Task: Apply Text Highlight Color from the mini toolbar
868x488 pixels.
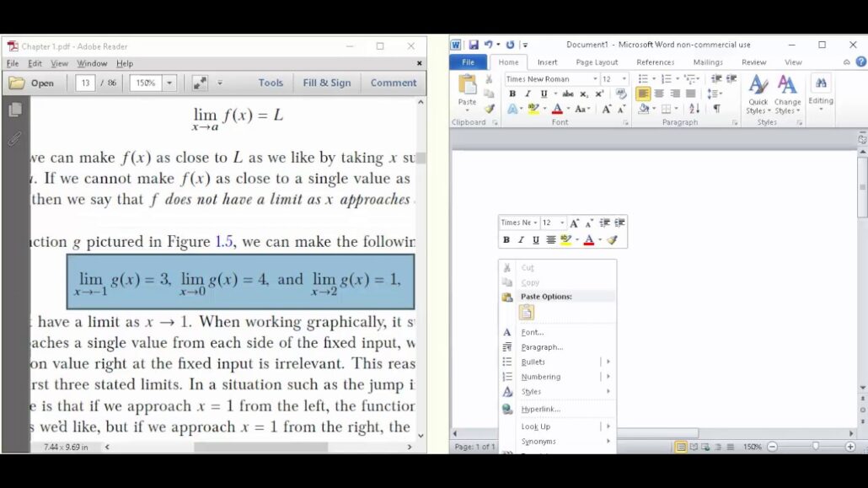Action: click(x=565, y=239)
